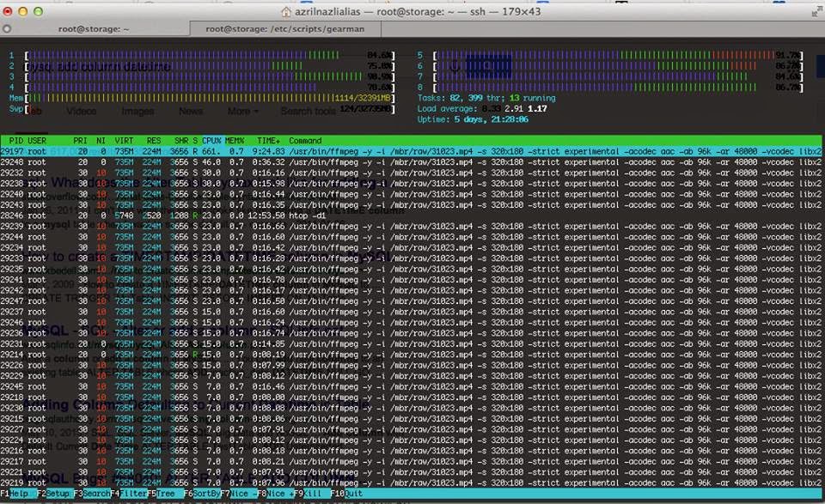This screenshot has height=504, width=825.
Task: Open the F6 SortBy option
Action: tap(202, 494)
